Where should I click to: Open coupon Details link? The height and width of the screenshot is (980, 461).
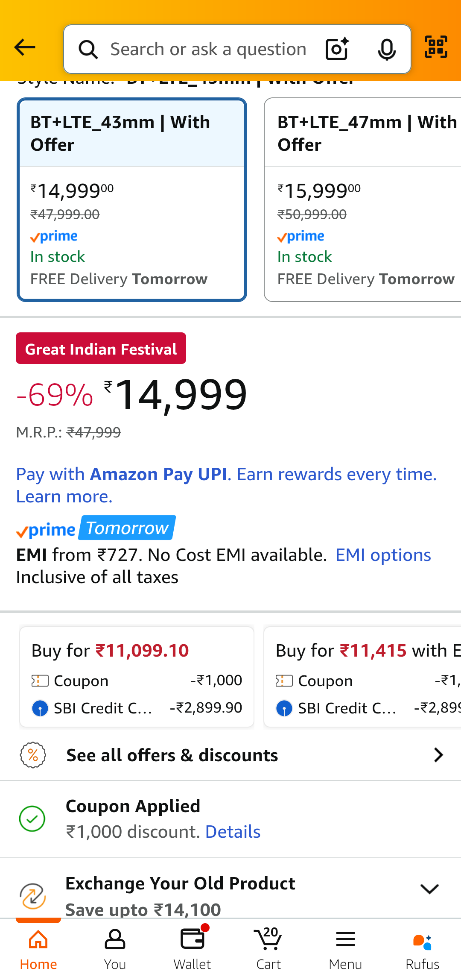(x=233, y=832)
